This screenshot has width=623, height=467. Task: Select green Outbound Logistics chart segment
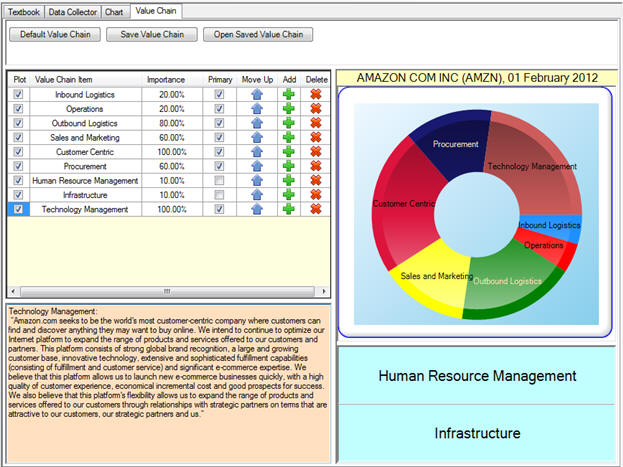pyautogui.click(x=513, y=282)
